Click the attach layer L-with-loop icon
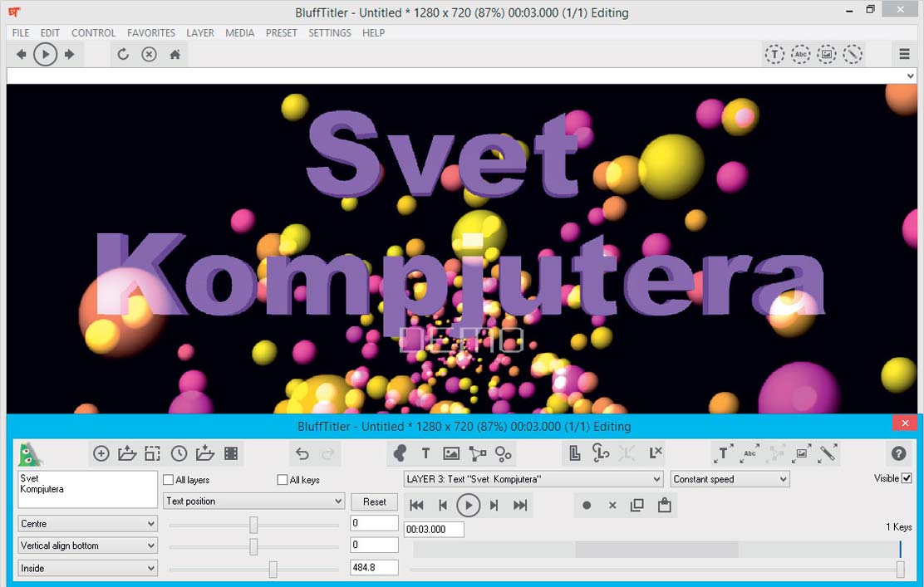This screenshot has height=587, width=924. pos(601,453)
